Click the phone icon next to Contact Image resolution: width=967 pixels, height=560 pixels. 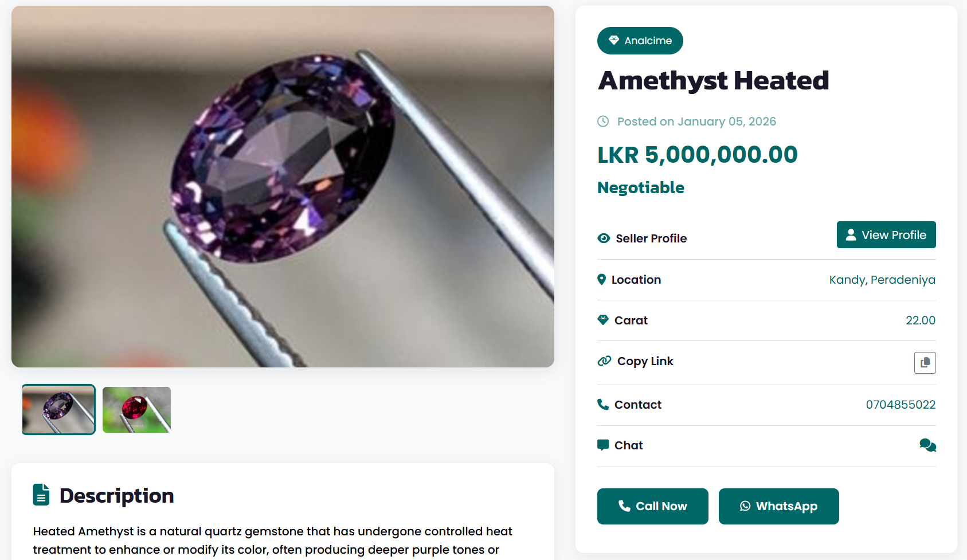click(x=603, y=404)
